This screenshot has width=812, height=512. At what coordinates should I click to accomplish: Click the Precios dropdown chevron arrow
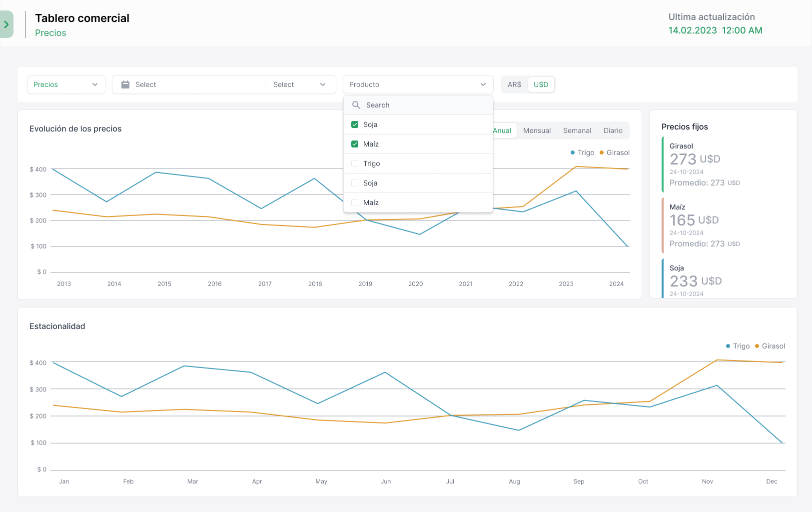pyautogui.click(x=95, y=84)
